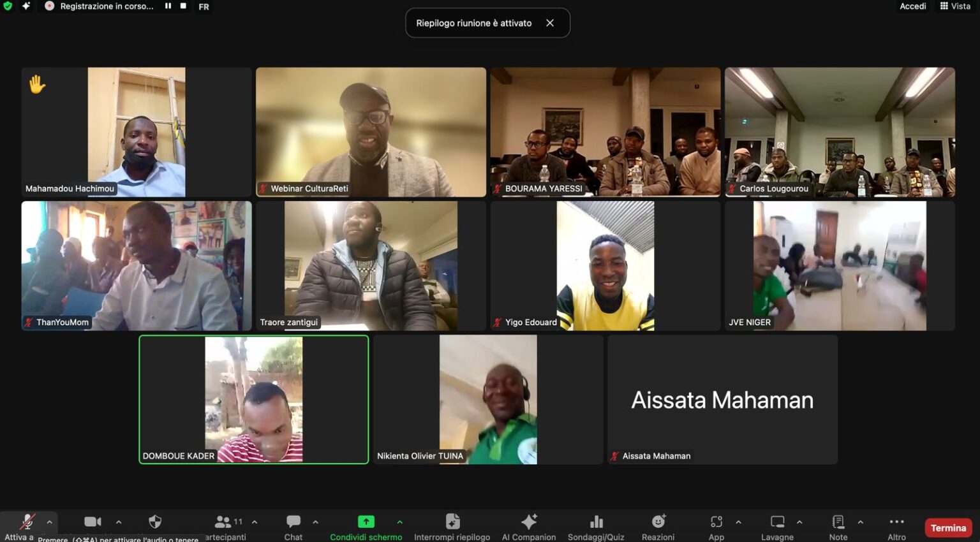Screen dimensions: 980x542
Task: Open the Reazioni reactions menu
Action: [x=658, y=522]
